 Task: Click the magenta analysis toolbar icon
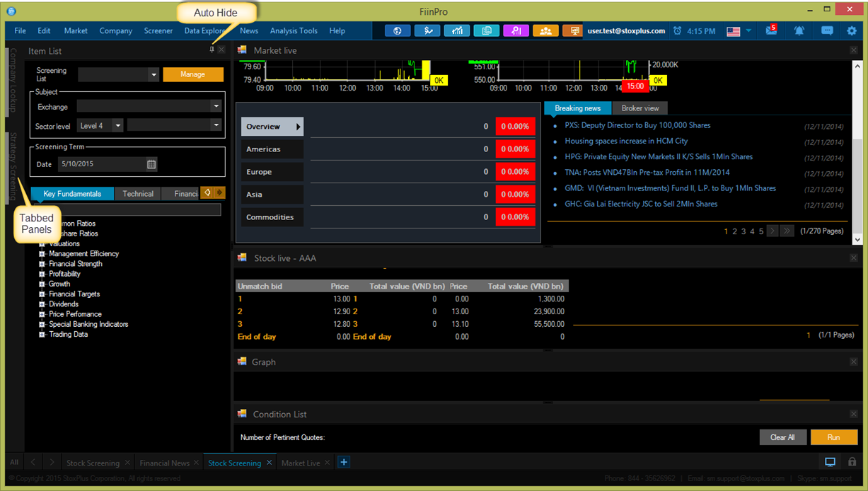516,30
